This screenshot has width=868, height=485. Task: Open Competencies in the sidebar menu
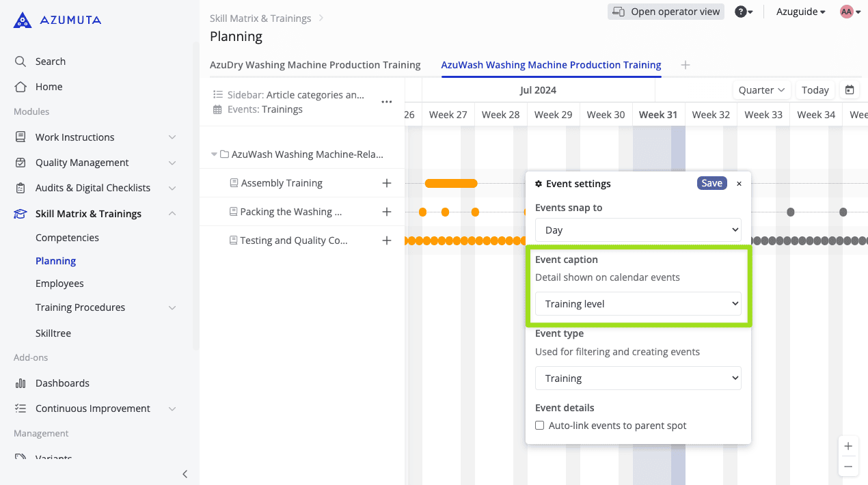[x=67, y=238]
